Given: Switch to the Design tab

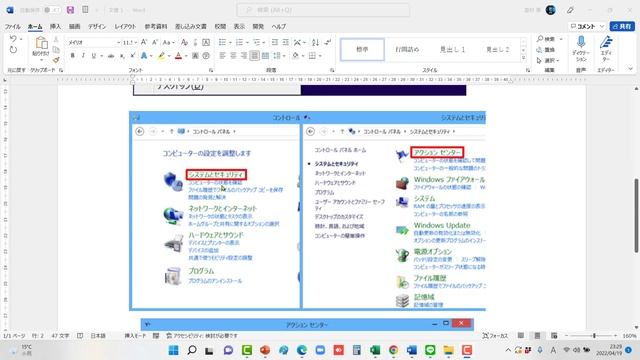Looking at the screenshot, I should (x=97, y=27).
